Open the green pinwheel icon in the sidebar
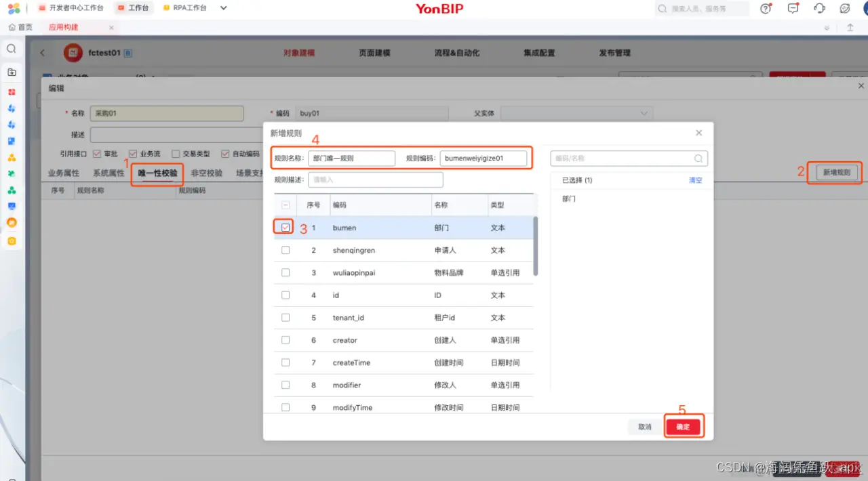Image resolution: width=868 pixels, height=481 pixels. pos(12,174)
